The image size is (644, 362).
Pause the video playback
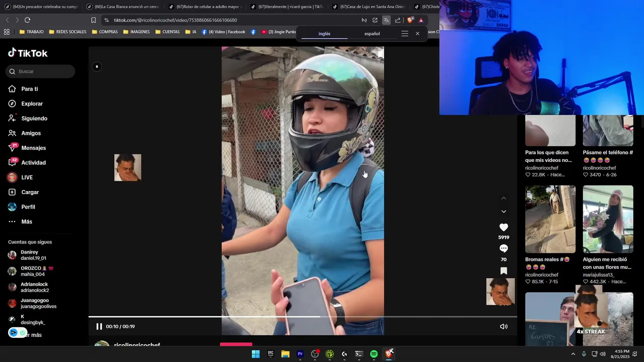(x=99, y=327)
